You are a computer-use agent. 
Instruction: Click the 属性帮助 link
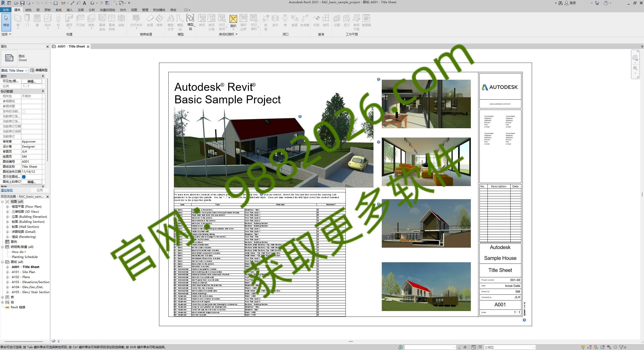coord(7,190)
